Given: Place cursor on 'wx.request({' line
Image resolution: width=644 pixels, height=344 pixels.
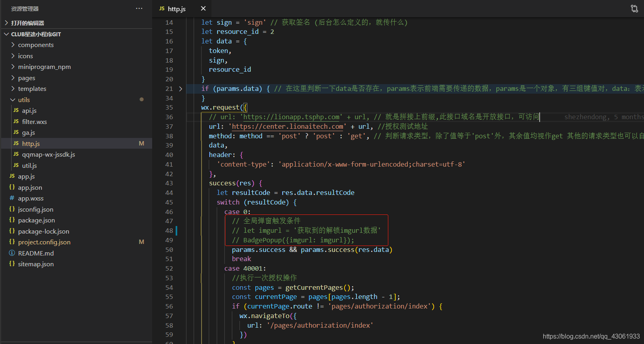Looking at the screenshot, I should pyautogui.click(x=224, y=107).
